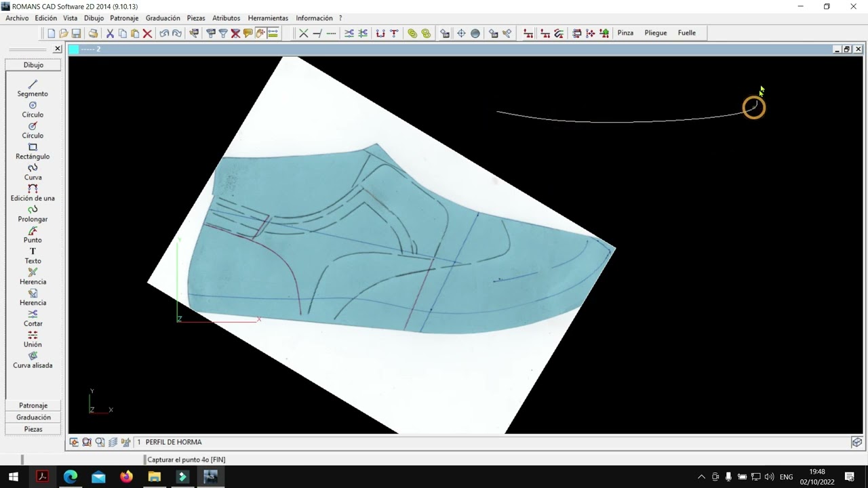Open the ? help menu

coord(340,18)
